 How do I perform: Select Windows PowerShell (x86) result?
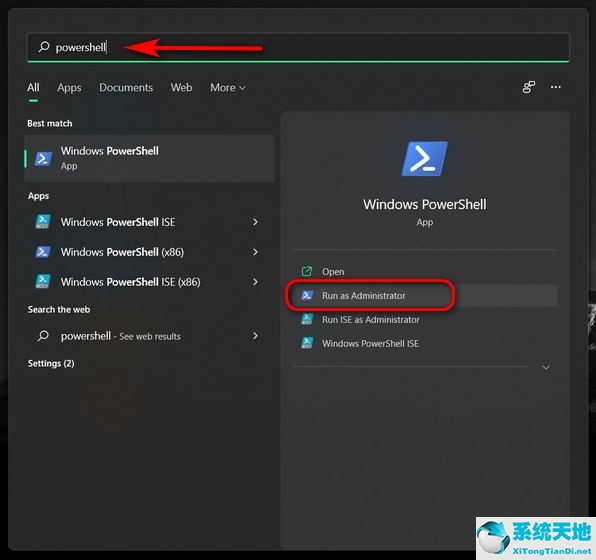(x=149, y=252)
